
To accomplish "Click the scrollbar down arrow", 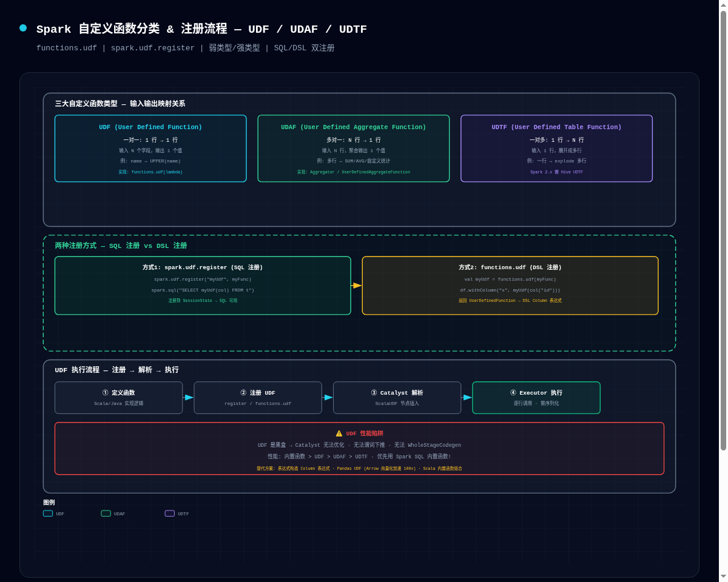I will (x=723, y=577).
